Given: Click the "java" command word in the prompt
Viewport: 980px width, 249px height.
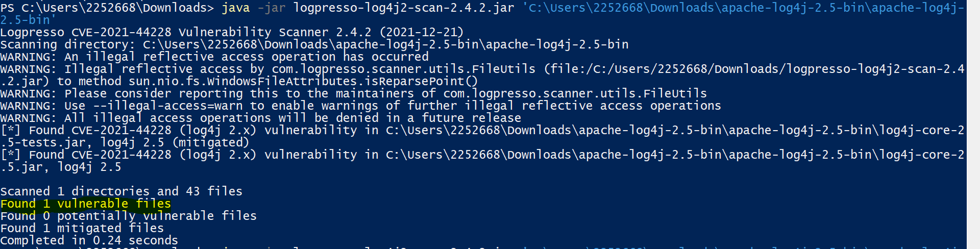Looking at the screenshot, I should click(x=236, y=8).
